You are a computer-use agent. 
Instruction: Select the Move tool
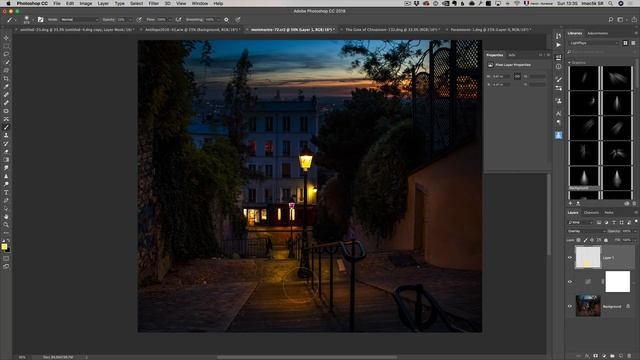click(6, 38)
